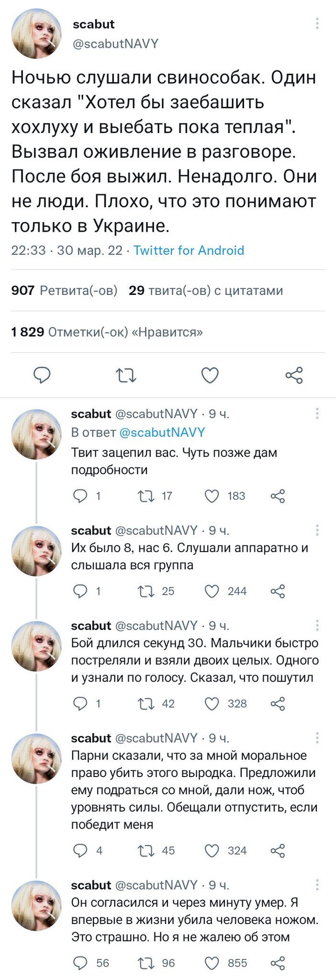Share the reply with 328 likes
The image size is (336, 980).
point(278,703)
